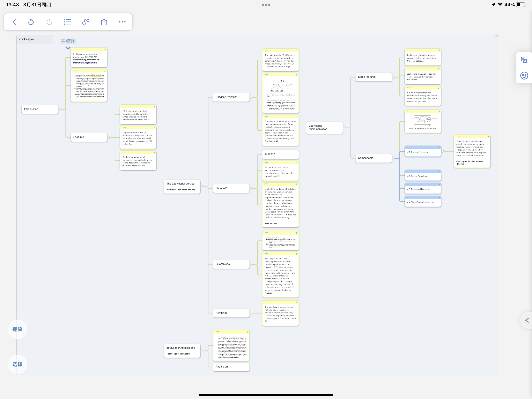Open the outline list view
The image size is (532, 399).
coord(67,22)
